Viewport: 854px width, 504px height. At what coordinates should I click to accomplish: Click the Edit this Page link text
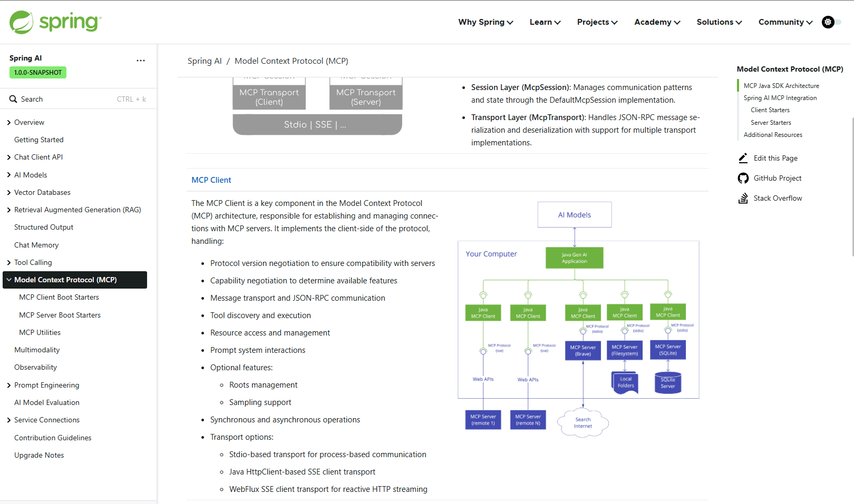click(x=775, y=158)
